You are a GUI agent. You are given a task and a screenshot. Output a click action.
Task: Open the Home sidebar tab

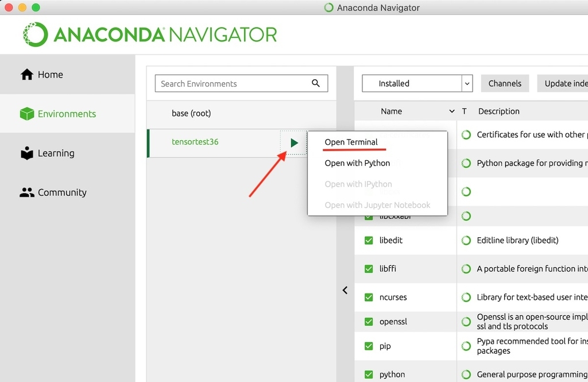[x=68, y=74]
